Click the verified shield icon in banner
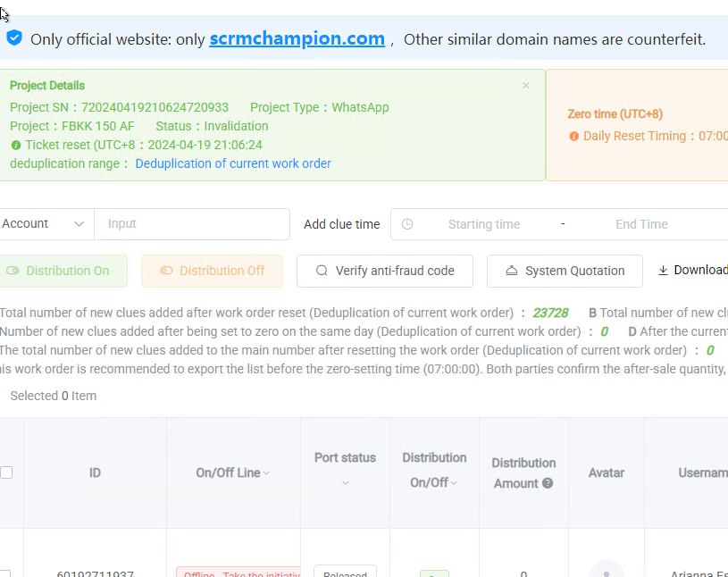Viewport: 728px width, 577px height. [14, 38]
